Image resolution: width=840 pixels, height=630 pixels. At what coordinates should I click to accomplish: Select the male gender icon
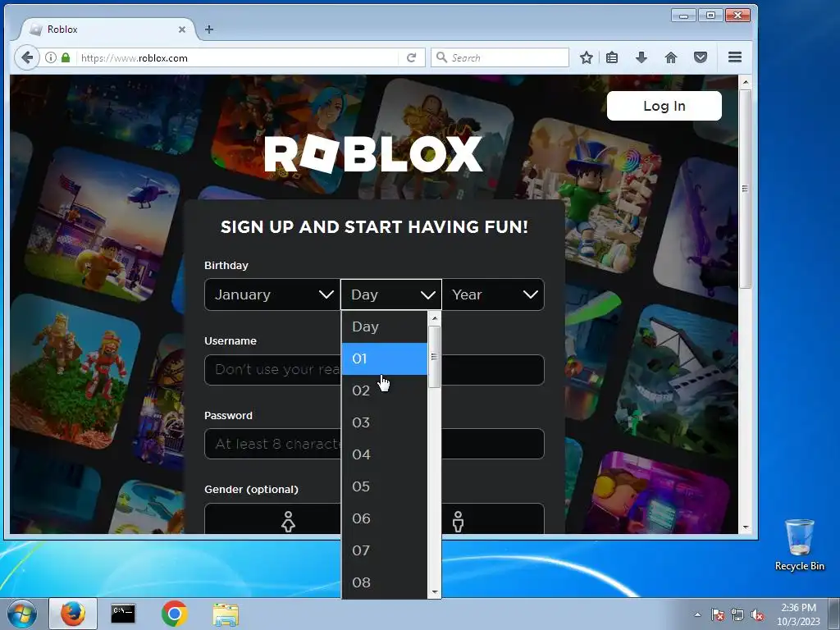click(458, 521)
